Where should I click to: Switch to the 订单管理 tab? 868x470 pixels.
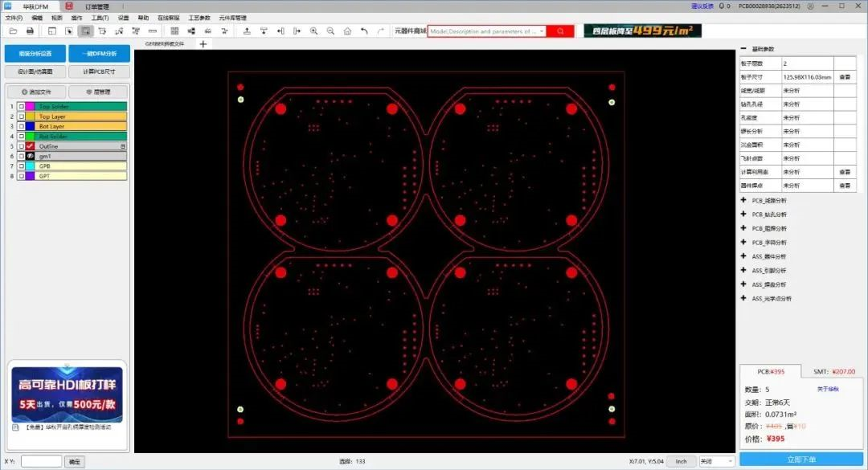point(97,6)
